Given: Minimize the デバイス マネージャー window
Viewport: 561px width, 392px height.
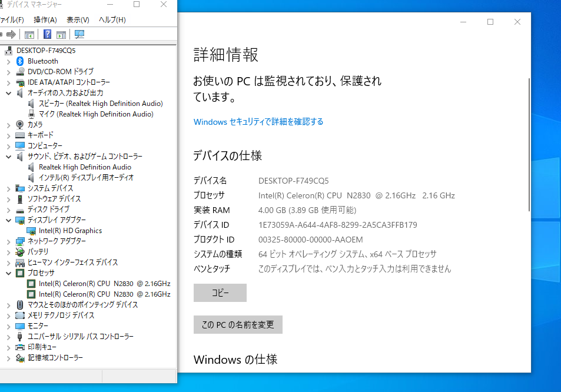Looking at the screenshot, I should [110, 5].
